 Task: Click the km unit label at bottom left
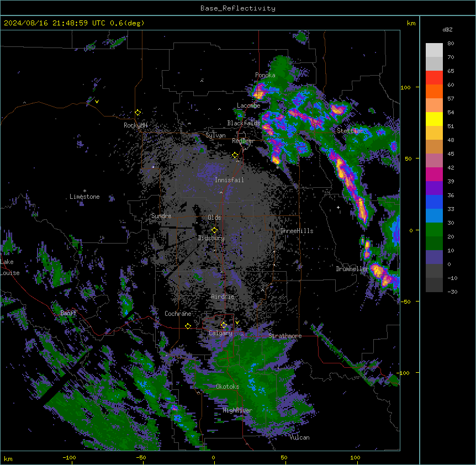coord(8,458)
